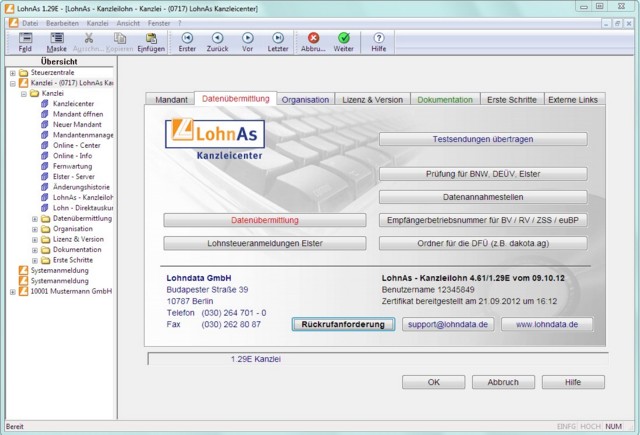Click the 1.29E Kanzlei status field
The image size is (640, 435).
pyautogui.click(x=378, y=359)
